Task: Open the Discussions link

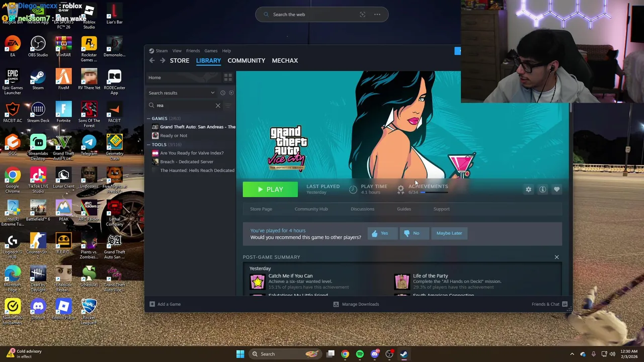Action: pos(362,209)
